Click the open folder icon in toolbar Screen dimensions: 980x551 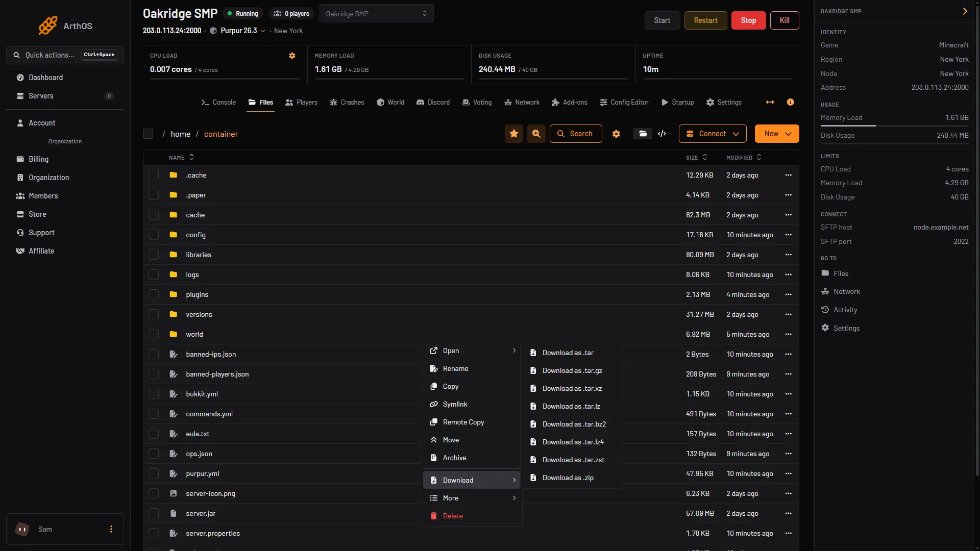[x=643, y=134]
